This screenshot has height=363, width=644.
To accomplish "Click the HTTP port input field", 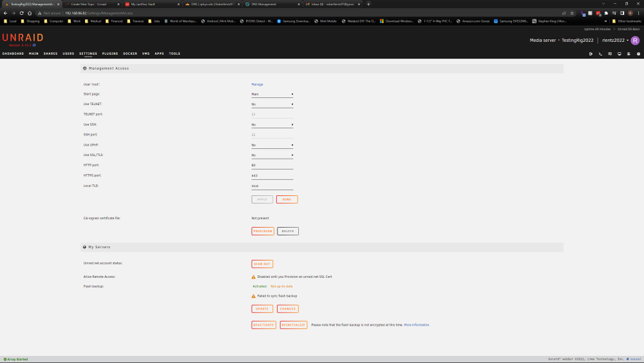I will (272, 165).
